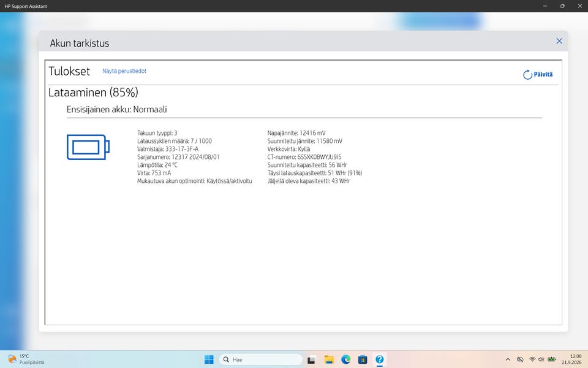The width and height of the screenshot is (588, 368).
Task: Click the volume speaker tray icon
Action: (x=541, y=359)
